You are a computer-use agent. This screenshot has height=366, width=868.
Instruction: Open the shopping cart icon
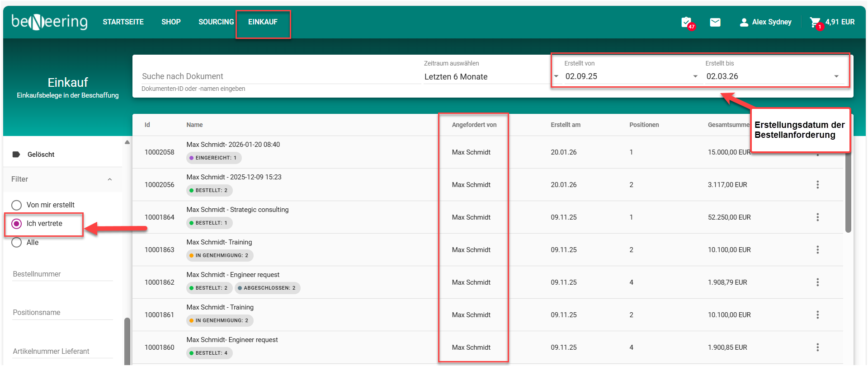815,22
